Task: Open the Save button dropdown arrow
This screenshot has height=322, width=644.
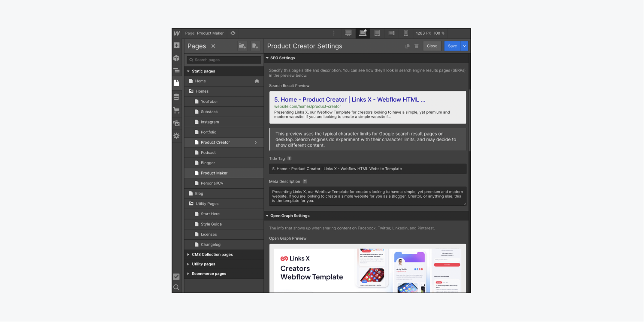Action: (464, 46)
